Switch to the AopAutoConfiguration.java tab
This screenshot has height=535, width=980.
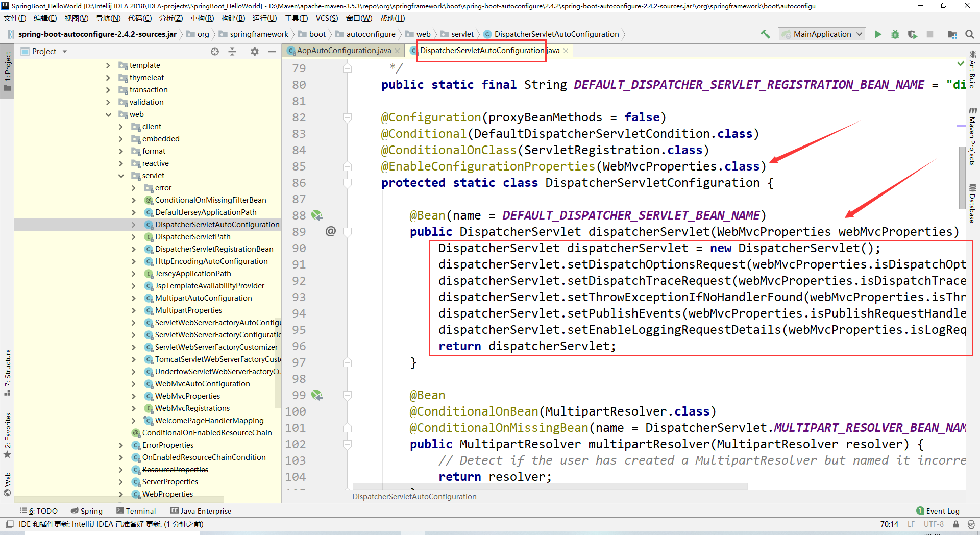pyautogui.click(x=344, y=51)
